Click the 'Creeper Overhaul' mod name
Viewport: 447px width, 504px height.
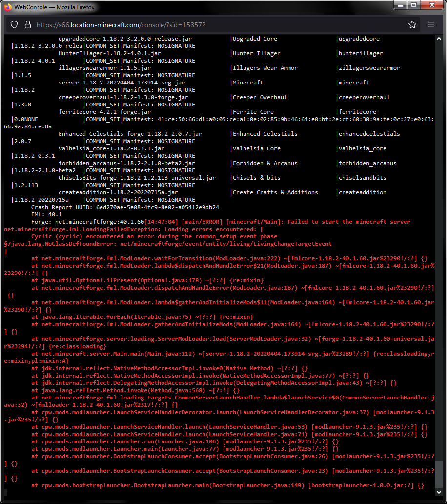(260, 97)
